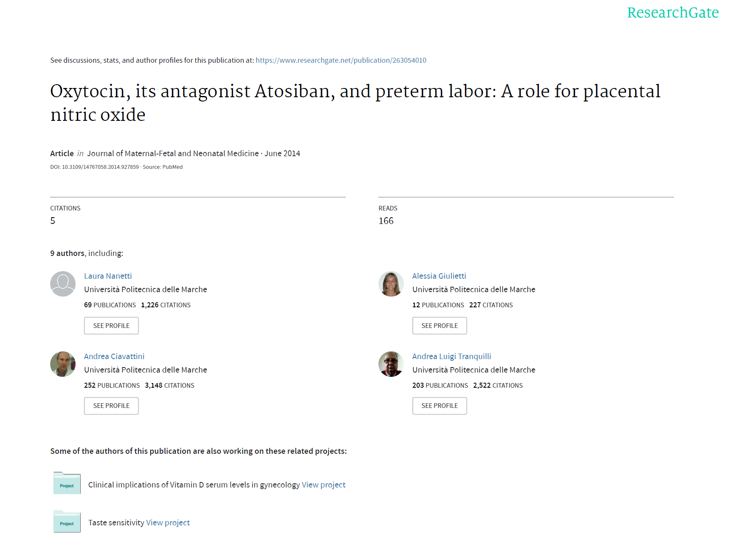Viewport: 756px width, 546px height.
Task: Click the Journal of Maternal-Fetal and Neonatal Medicine text
Action: click(x=172, y=153)
